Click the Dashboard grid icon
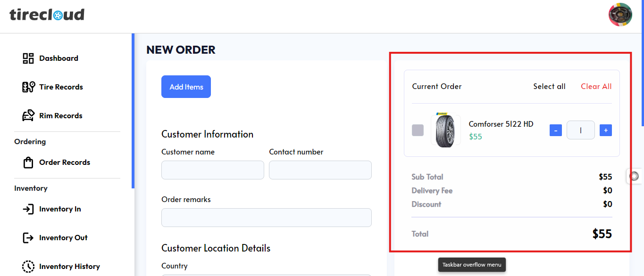644x276 pixels. tap(28, 58)
